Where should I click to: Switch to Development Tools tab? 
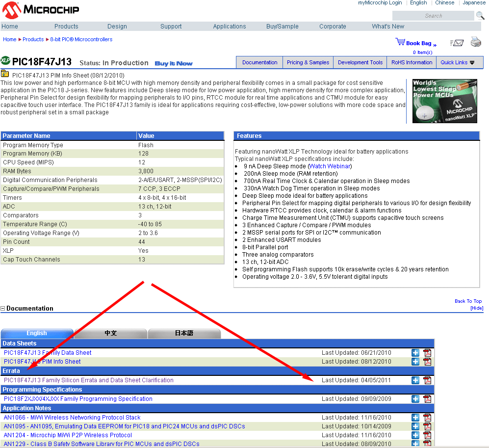click(360, 62)
